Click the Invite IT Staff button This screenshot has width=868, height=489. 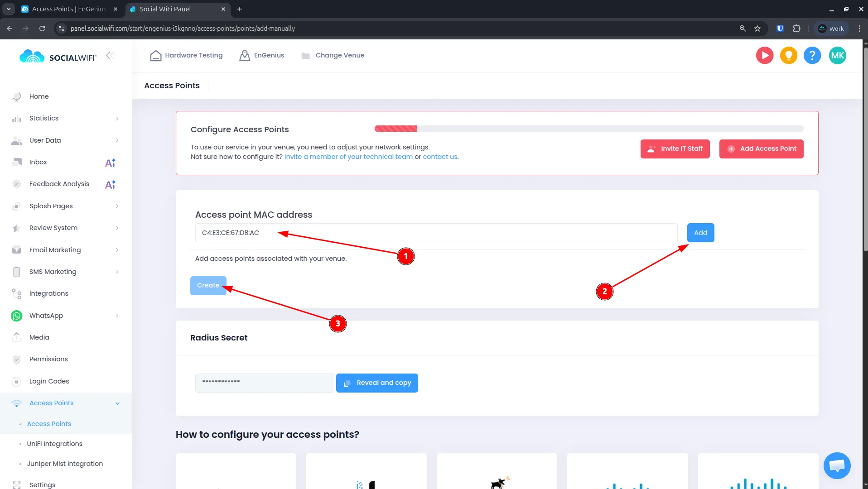point(675,149)
